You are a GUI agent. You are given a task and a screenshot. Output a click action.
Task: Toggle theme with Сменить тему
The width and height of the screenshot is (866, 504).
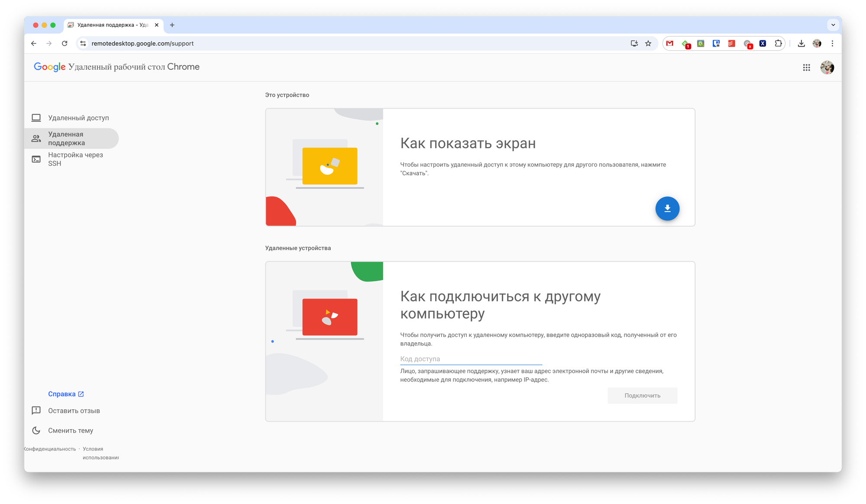(x=71, y=430)
